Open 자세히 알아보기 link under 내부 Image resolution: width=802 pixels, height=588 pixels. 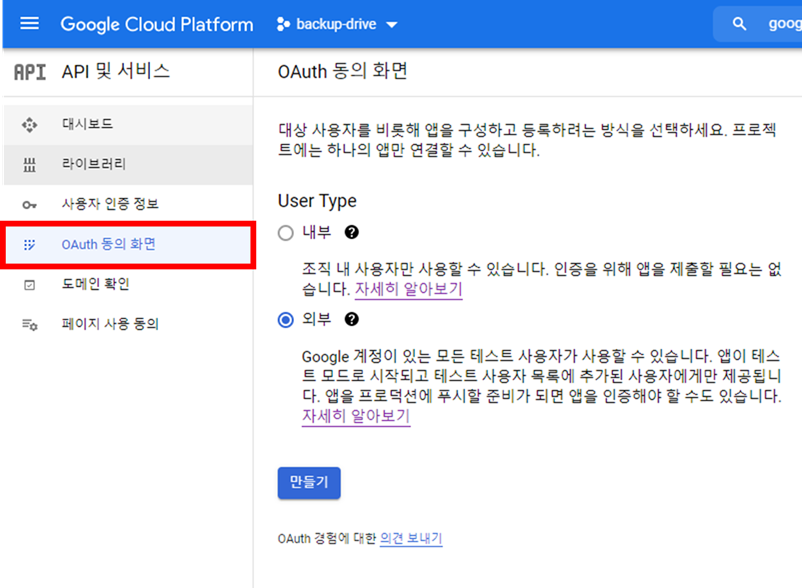point(409,289)
